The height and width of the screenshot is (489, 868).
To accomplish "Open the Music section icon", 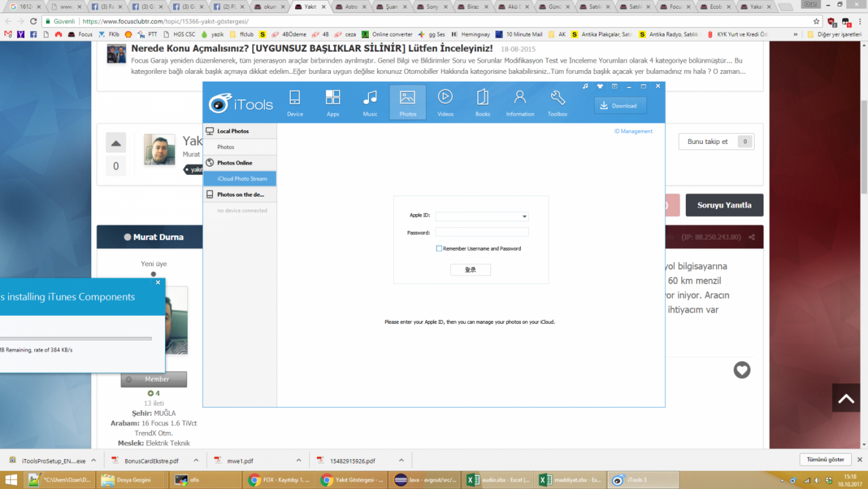I will pos(370,103).
